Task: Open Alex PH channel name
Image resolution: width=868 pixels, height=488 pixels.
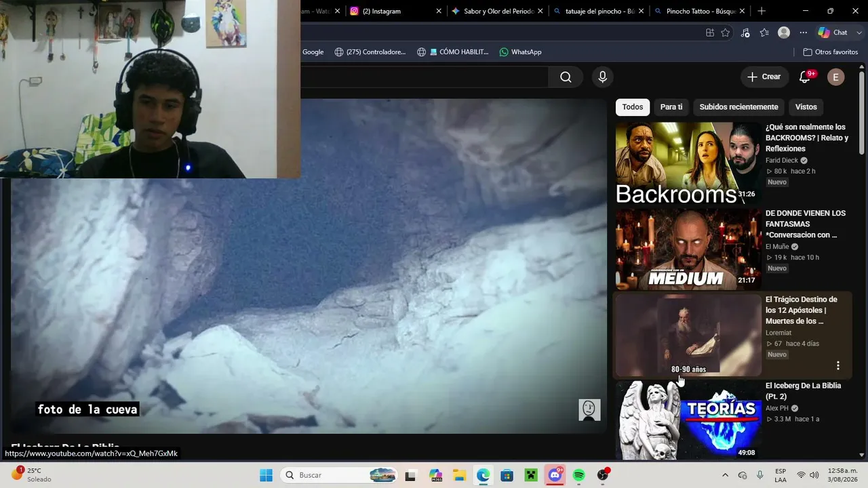Action: [x=777, y=408]
